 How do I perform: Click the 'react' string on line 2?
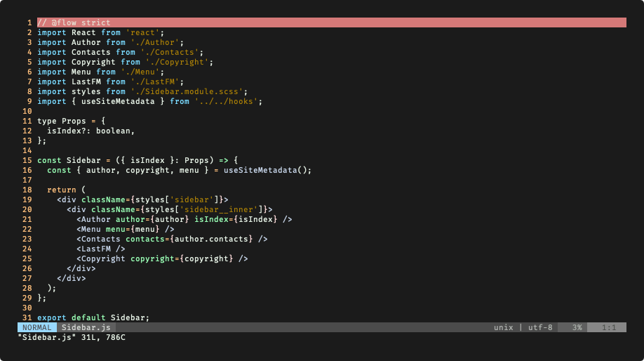[142, 32]
